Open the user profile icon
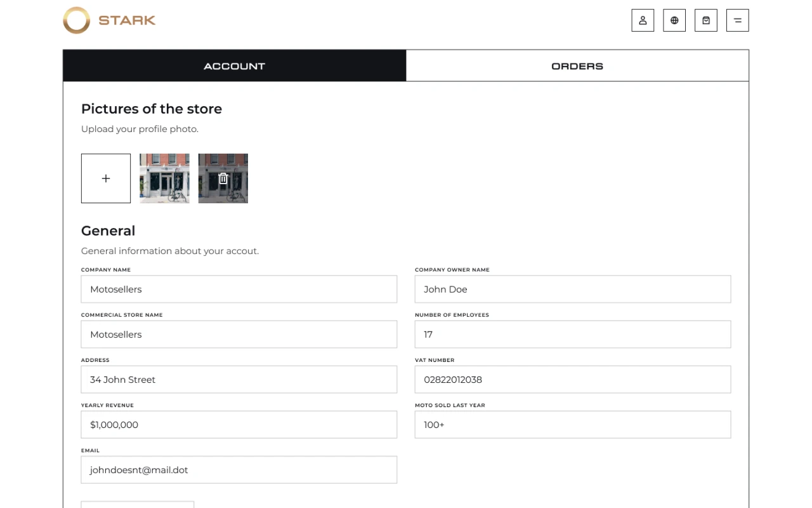812x508 pixels. click(643, 20)
